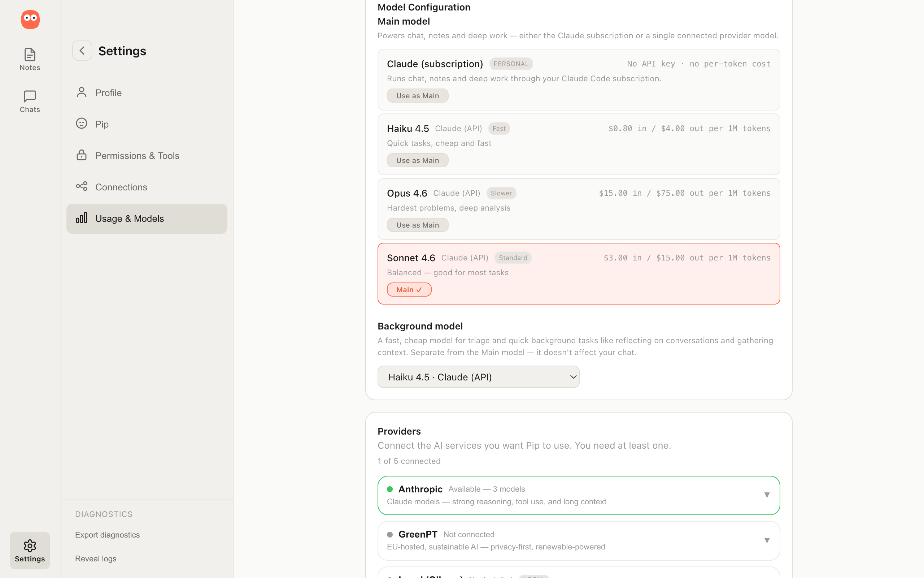
Task: Click the Profile person icon
Action: click(x=81, y=92)
